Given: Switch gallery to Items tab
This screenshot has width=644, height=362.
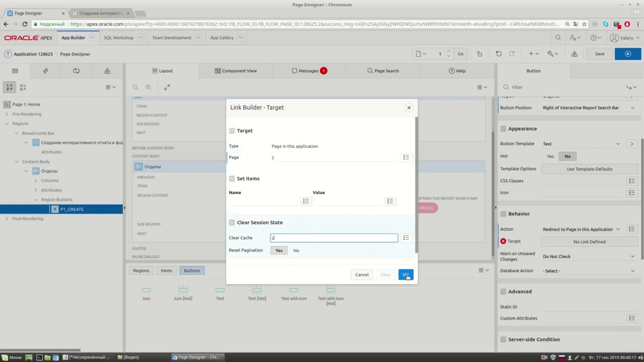Looking at the screenshot, I should tap(167, 270).
